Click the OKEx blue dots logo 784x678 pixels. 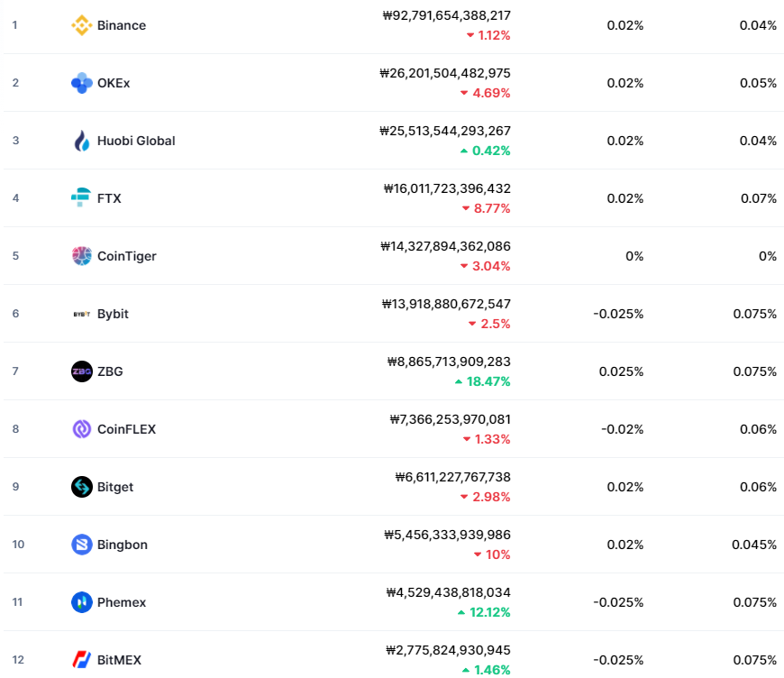(x=81, y=83)
